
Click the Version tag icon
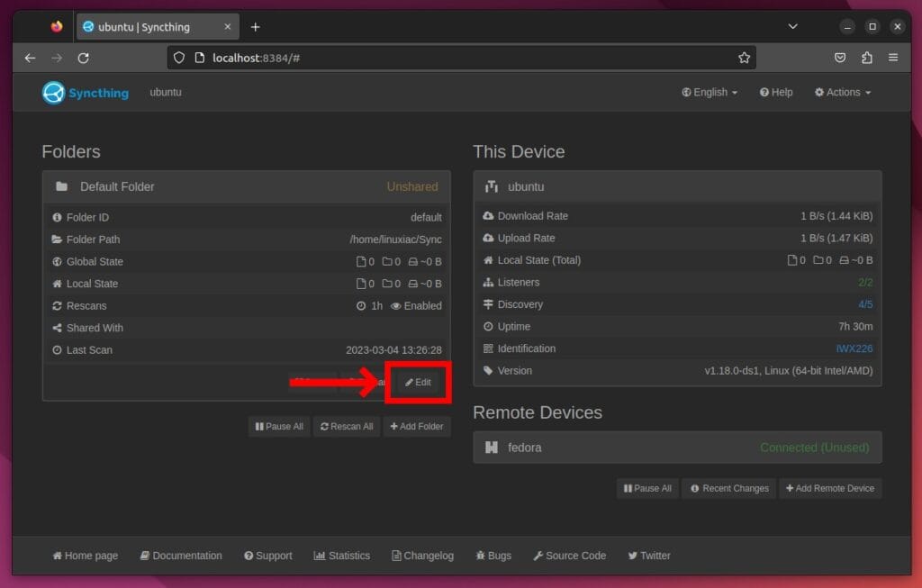488,370
